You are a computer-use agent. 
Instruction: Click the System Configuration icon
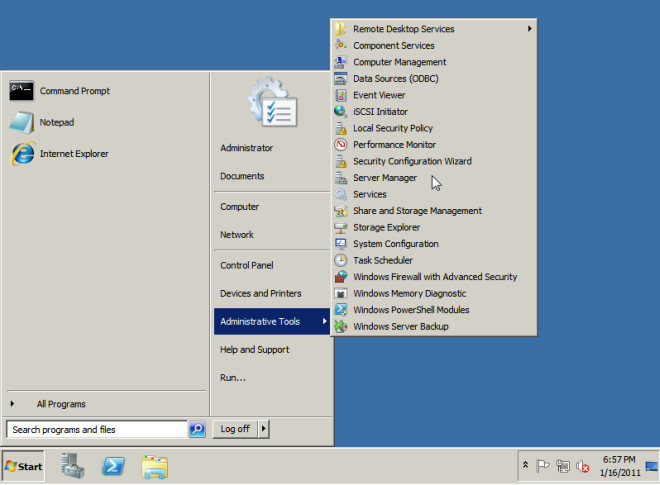click(x=341, y=243)
